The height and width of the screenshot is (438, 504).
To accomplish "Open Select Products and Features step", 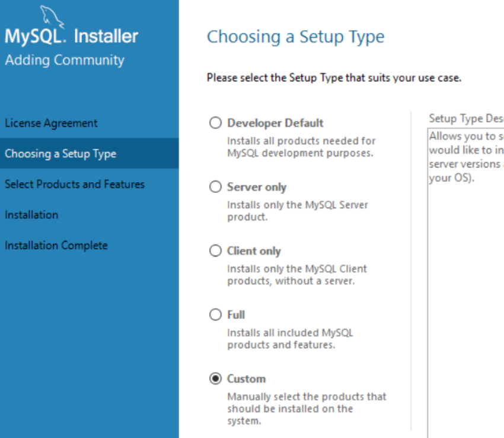I will (x=74, y=184).
